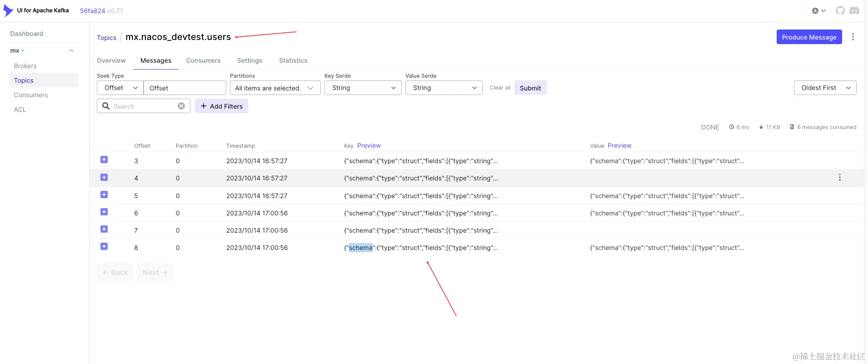Expand message row with offset 8

[104, 246]
